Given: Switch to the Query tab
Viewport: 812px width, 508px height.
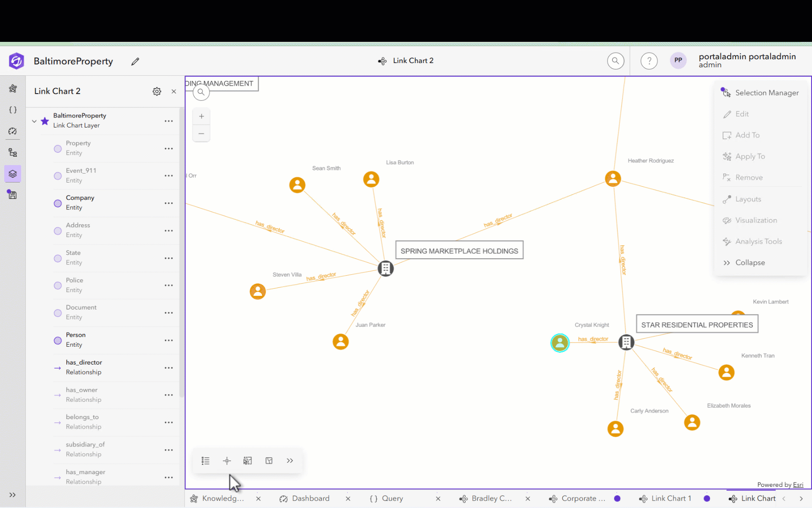Looking at the screenshot, I should point(388,499).
